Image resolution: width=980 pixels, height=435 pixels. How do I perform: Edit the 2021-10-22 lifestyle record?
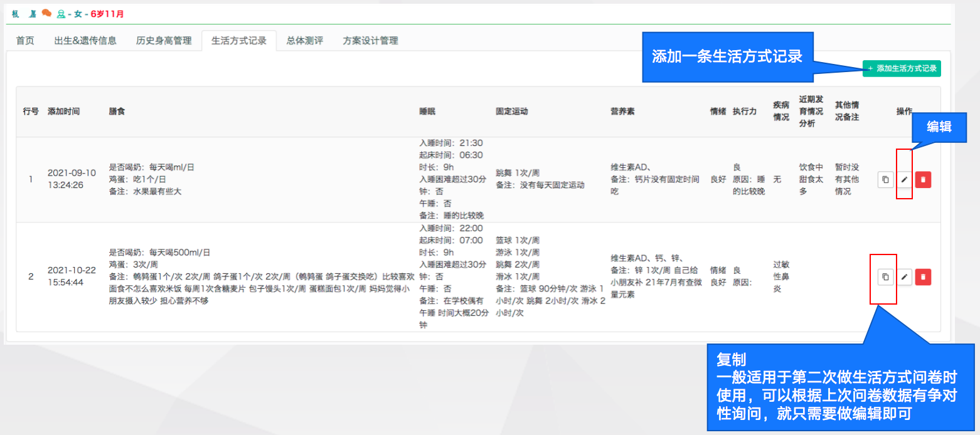[x=904, y=276]
